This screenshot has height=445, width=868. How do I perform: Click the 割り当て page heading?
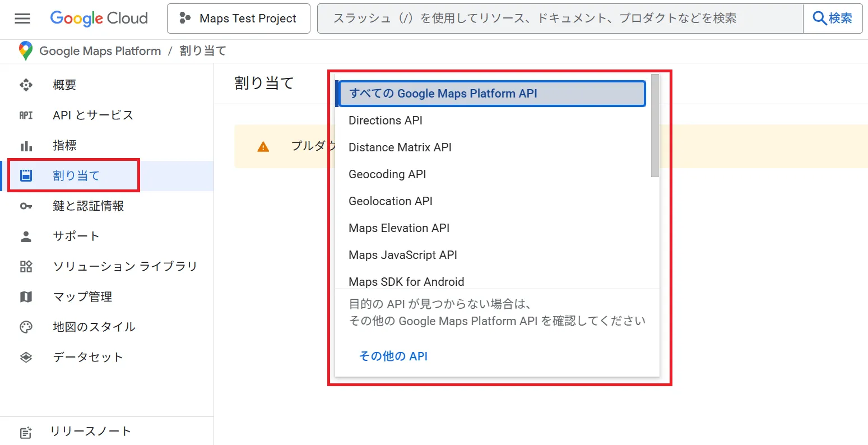pyautogui.click(x=264, y=83)
